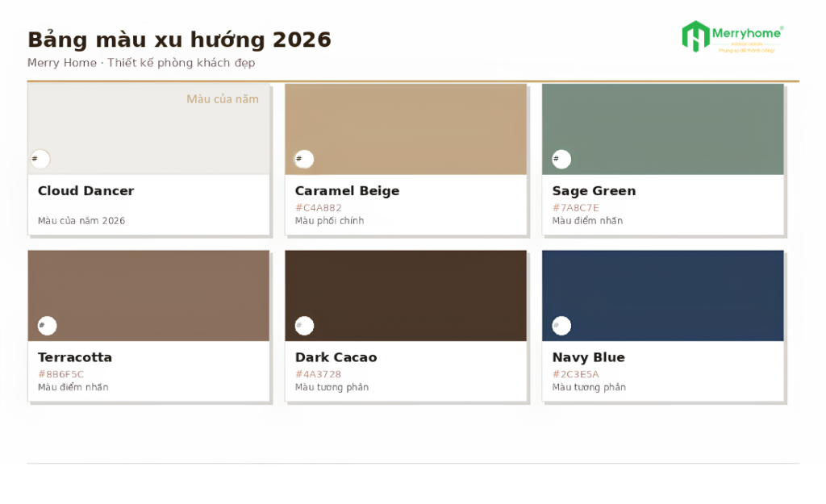Pick the Caramel Beige color swatch
826x504 pixels.
click(406, 129)
